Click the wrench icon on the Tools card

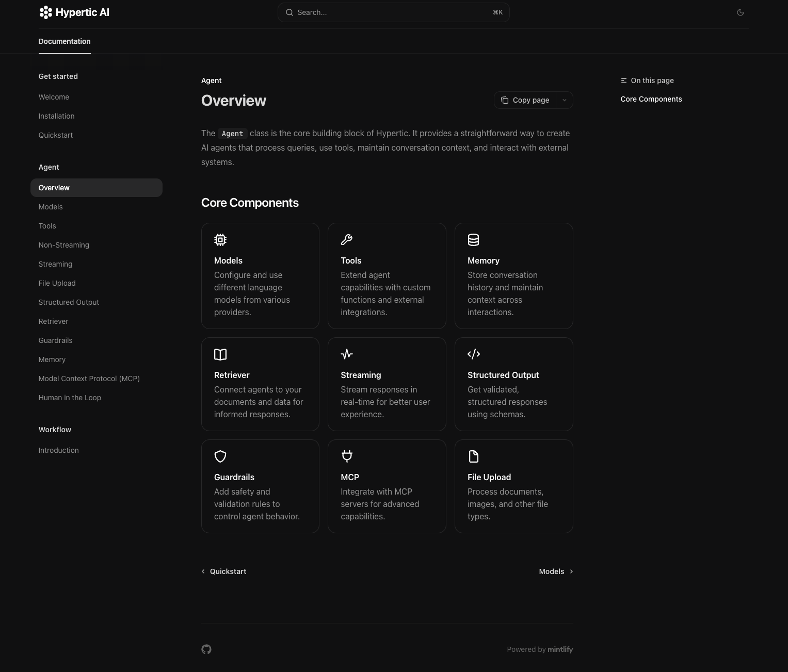[346, 239]
